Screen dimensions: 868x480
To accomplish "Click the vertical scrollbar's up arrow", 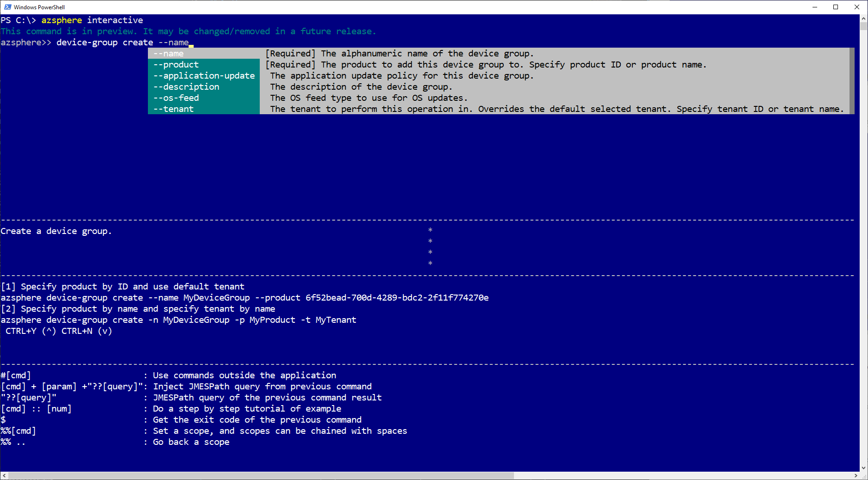I will [863, 18].
